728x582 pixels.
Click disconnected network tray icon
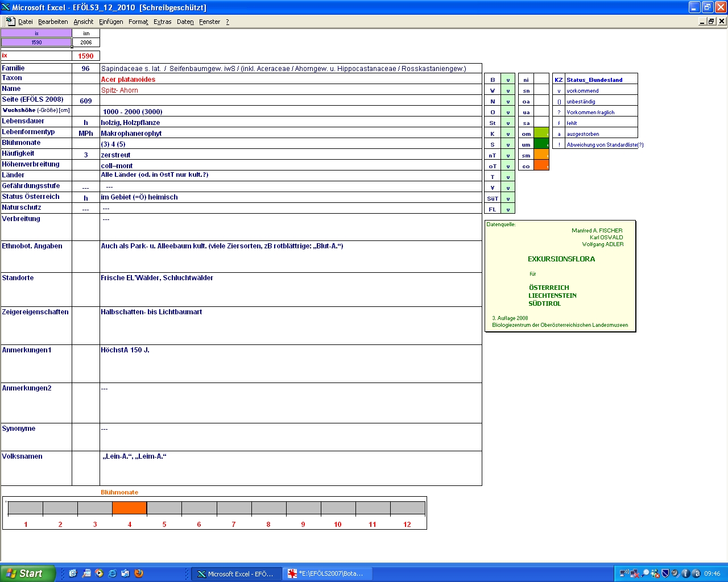click(634, 573)
